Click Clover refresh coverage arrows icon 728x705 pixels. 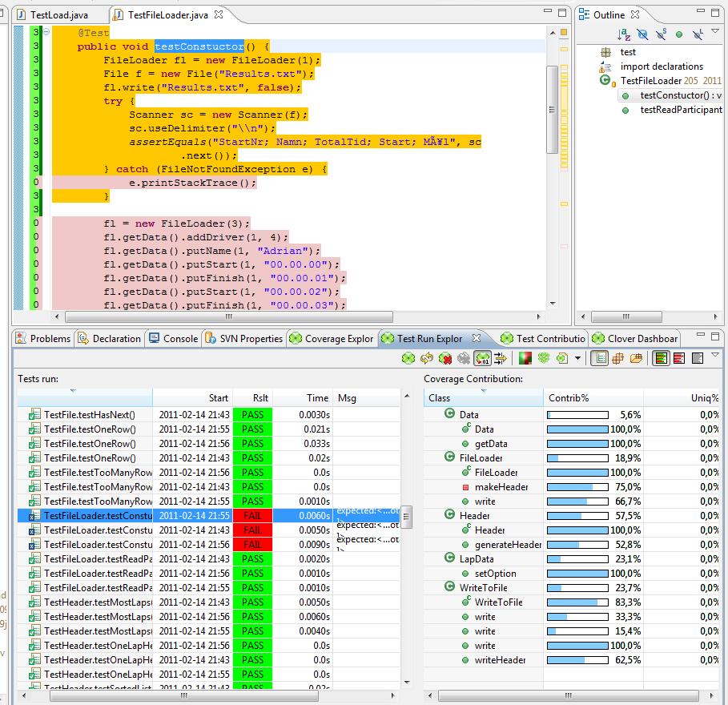(x=427, y=358)
